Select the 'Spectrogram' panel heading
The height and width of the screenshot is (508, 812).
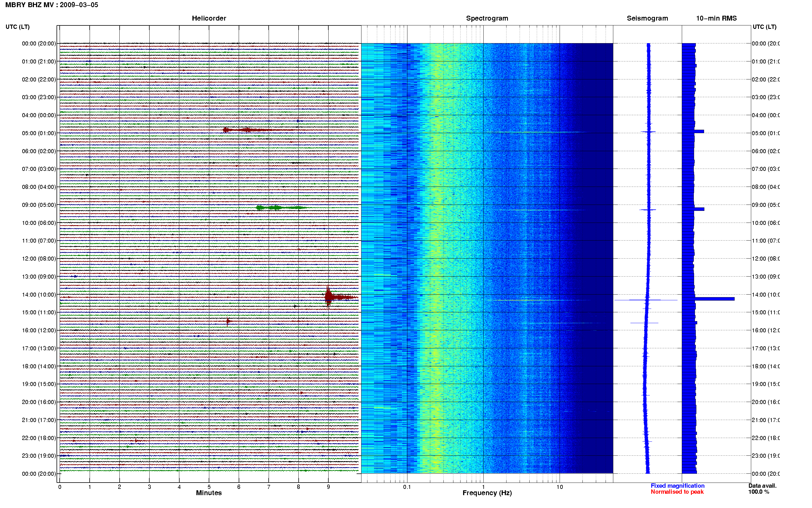click(x=487, y=19)
